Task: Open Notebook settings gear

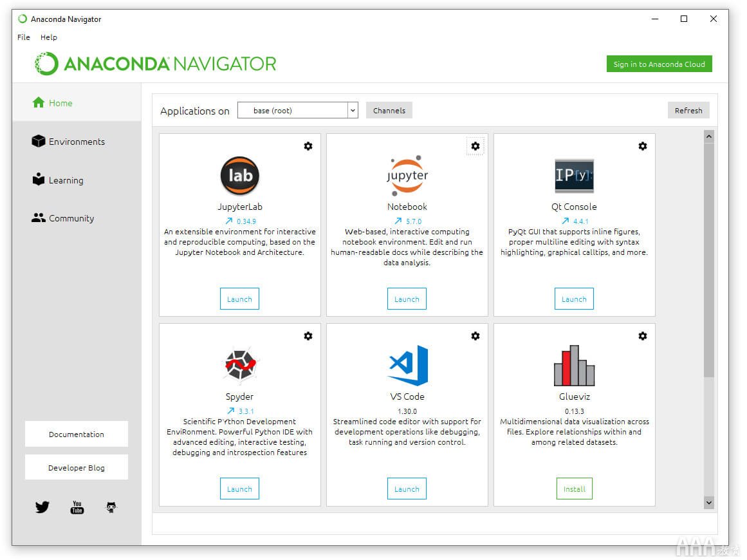Action: (475, 146)
